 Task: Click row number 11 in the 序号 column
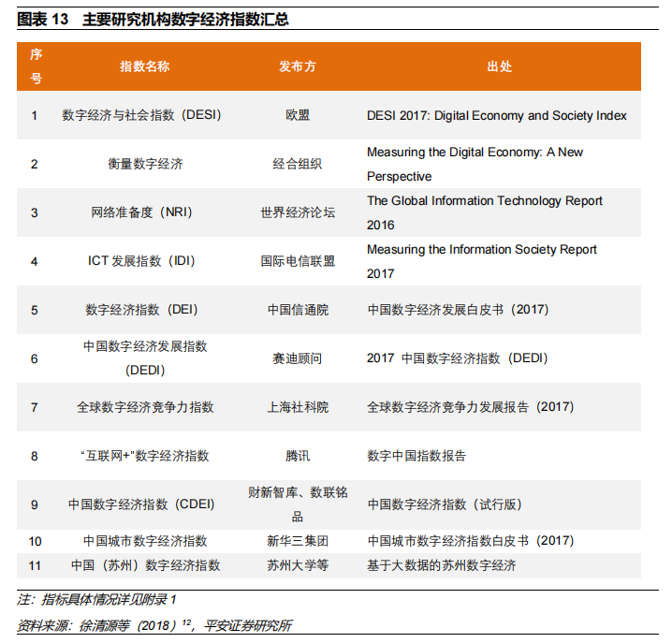(35, 565)
